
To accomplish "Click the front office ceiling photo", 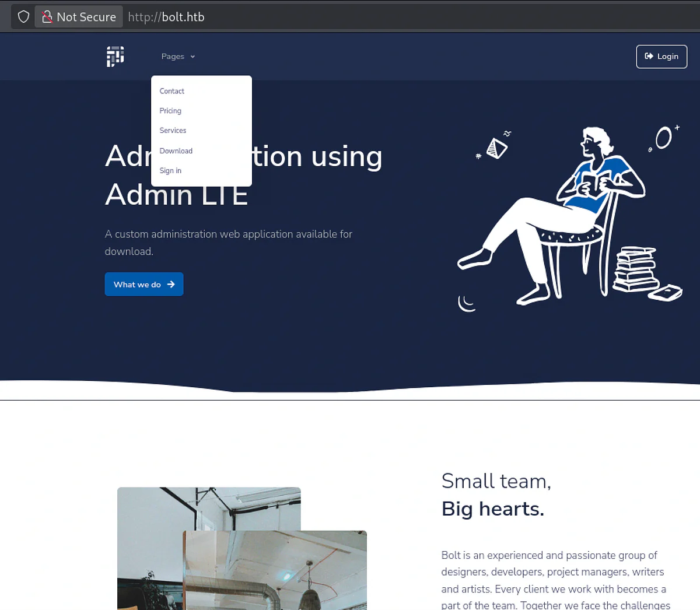I will point(275,570).
